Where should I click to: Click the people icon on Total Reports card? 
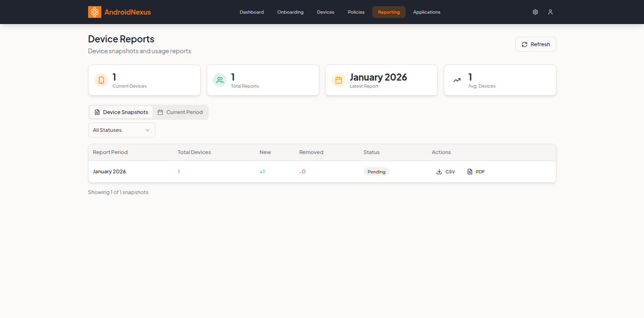click(220, 80)
